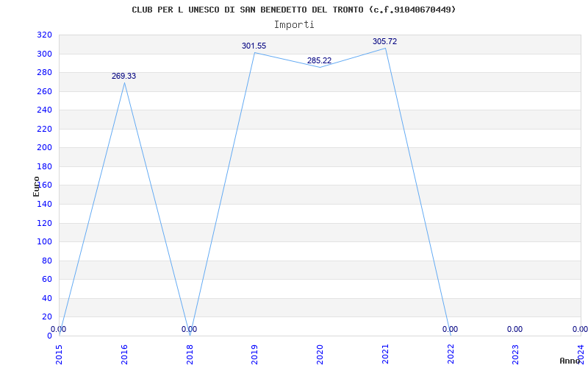
Task: Click the 301.55 data label
Action: click(254, 46)
